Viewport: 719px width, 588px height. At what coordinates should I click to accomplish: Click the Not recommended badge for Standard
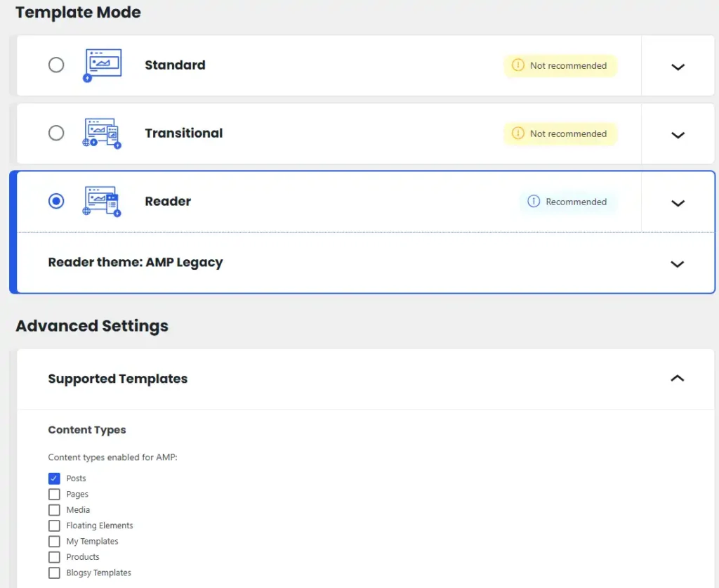[560, 65]
